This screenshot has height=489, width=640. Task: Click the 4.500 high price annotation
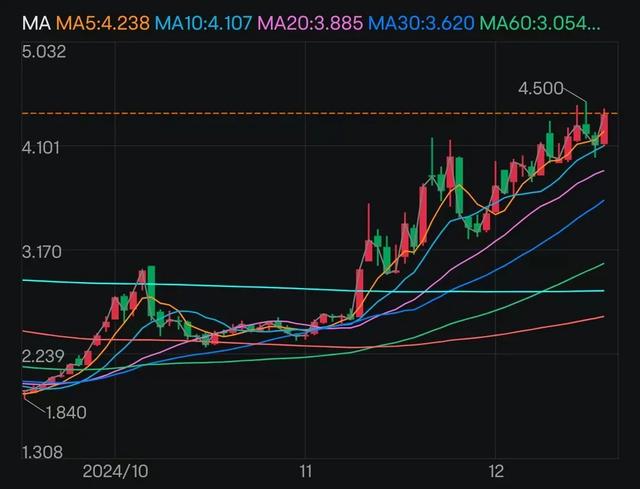540,89
